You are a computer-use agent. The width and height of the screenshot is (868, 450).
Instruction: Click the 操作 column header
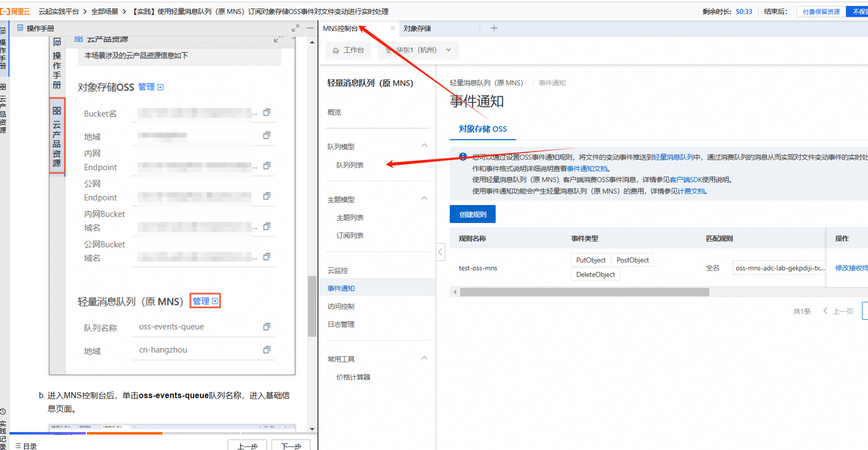click(x=842, y=238)
